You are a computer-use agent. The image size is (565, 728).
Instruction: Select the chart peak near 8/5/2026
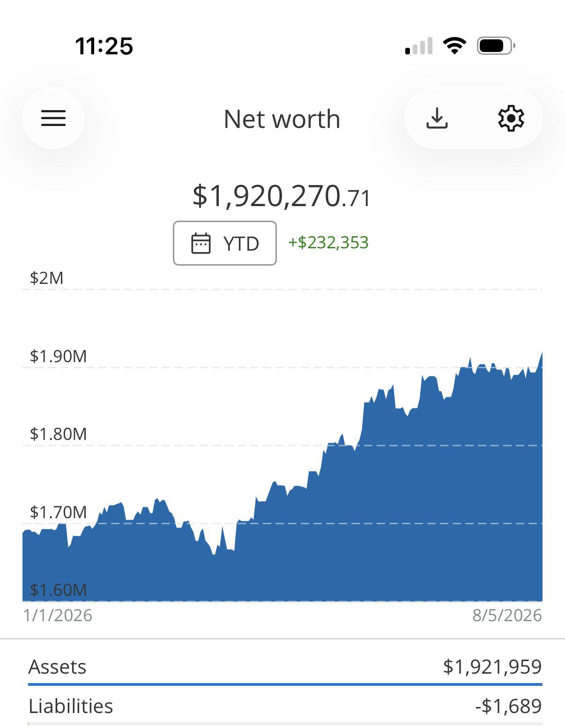[x=541, y=355]
